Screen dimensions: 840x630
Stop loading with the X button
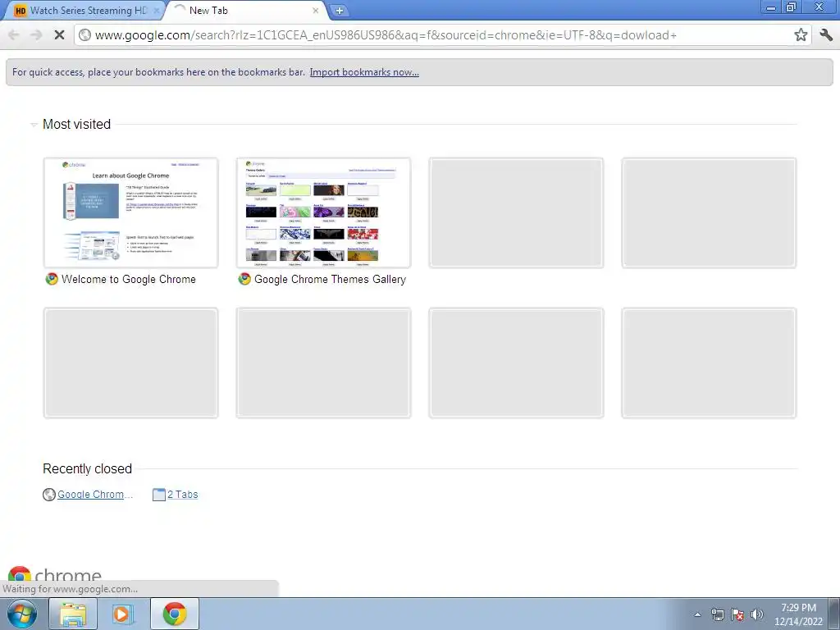[x=59, y=35]
